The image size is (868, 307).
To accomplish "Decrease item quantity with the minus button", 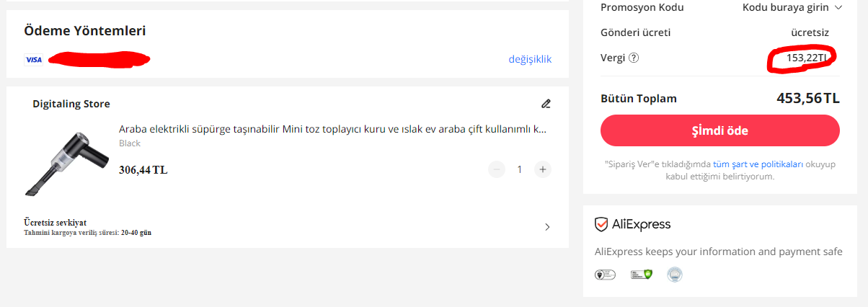I will pyautogui.click(x=497, y=169).
